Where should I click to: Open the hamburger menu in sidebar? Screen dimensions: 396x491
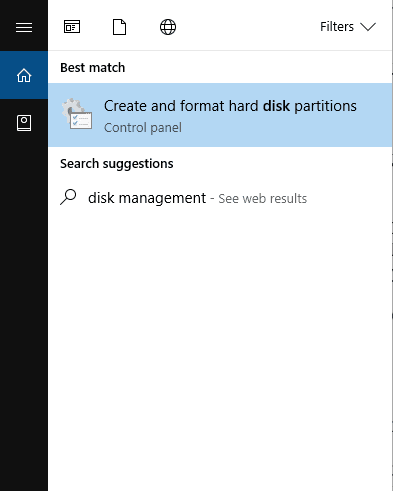(24, 27)
